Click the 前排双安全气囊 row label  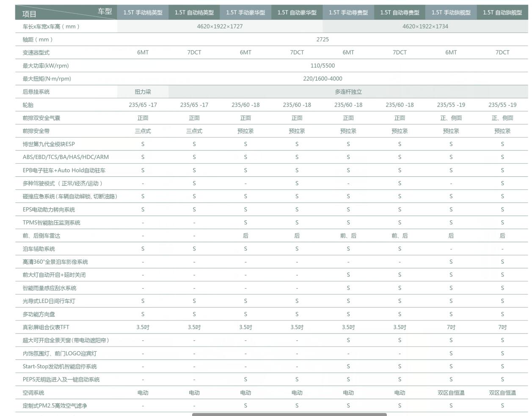pos(41,118)
